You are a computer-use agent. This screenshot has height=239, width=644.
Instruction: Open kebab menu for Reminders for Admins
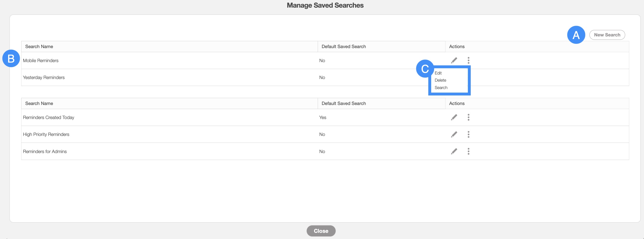coord(468,151)
